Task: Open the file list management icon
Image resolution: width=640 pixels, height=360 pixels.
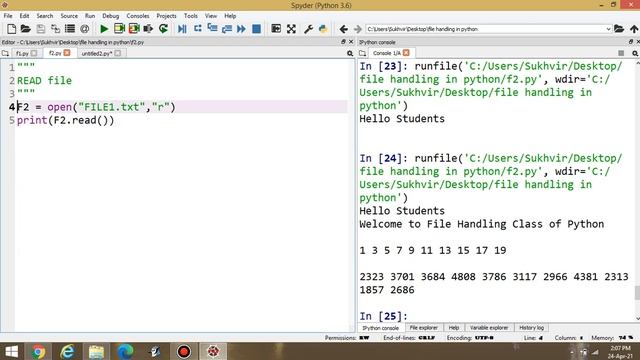Action: pos(70,29)
